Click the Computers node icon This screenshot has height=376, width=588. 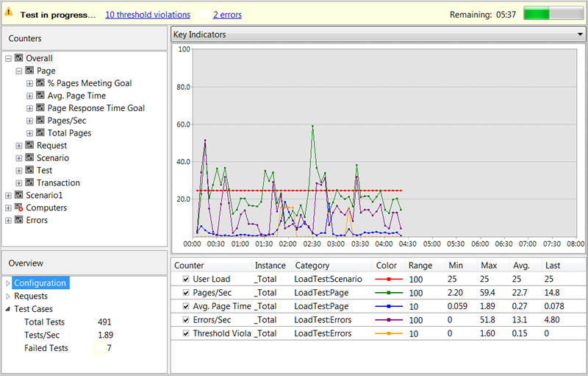(18, 208)
